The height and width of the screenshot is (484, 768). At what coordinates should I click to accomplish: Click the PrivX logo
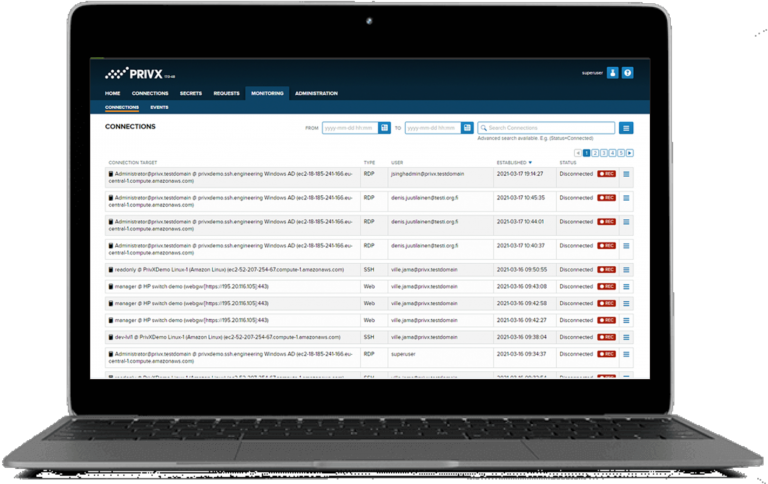coord(132,72)
